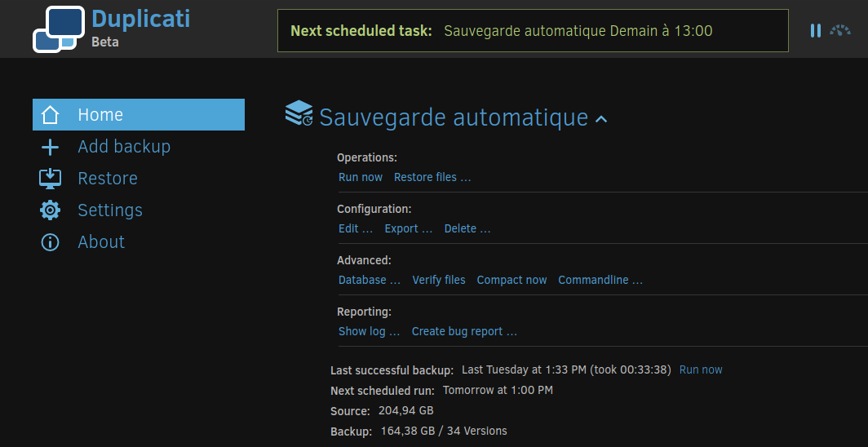Click the Home house icon

click(x=51, y=114)
